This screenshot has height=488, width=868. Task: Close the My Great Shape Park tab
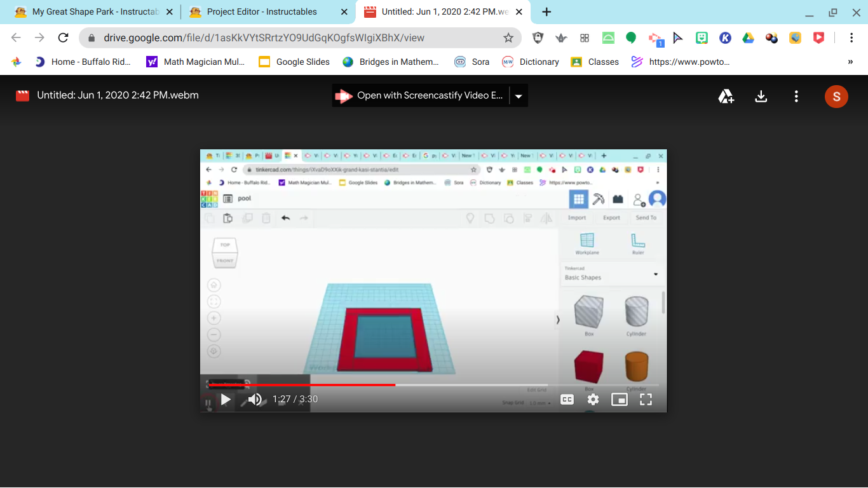pos(170,12)
